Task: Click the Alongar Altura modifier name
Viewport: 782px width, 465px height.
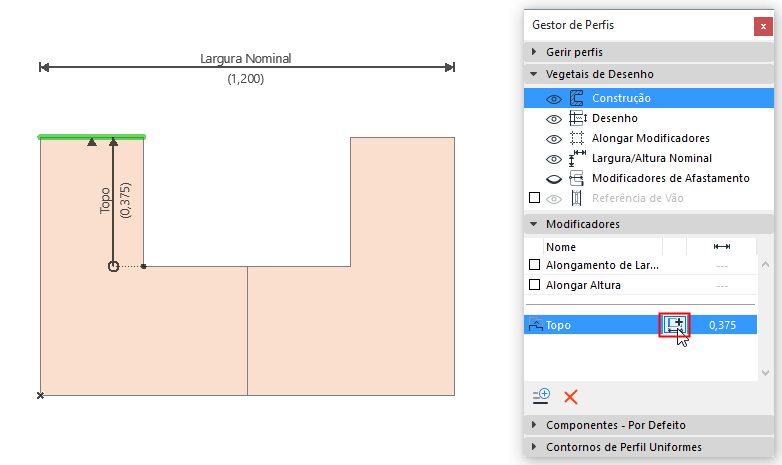Action: 583,285
